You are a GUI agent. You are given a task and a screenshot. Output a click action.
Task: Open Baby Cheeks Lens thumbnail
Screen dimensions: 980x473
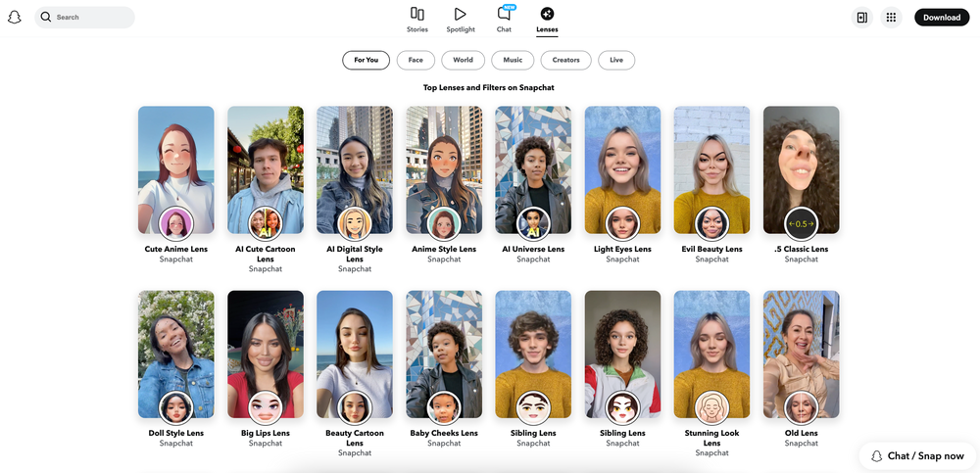pos(444,355)
